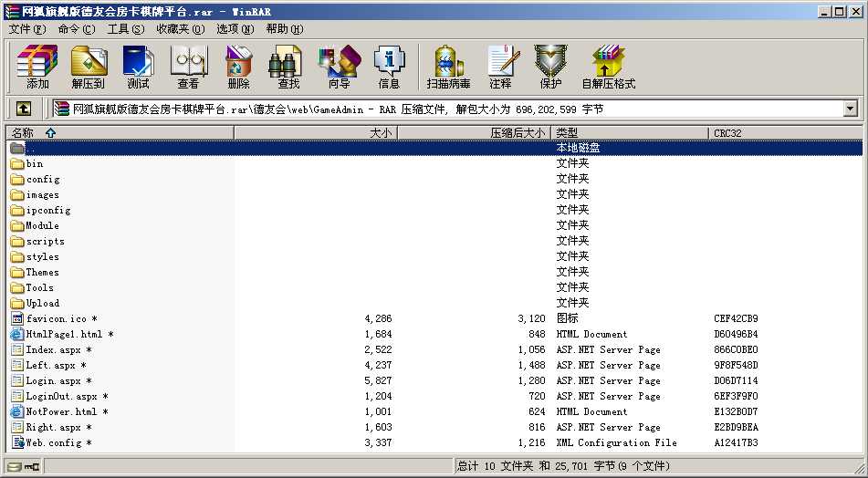The width and height of the screenshot is (868, 478).
Task: Select the LoginOut.aspx file
Action: click(434, 396)
